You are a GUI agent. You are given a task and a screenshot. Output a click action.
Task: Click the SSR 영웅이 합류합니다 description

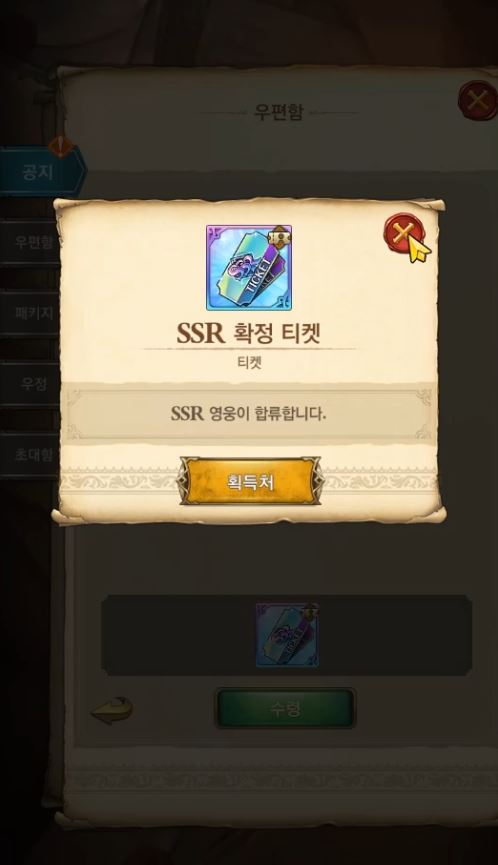coord(249,413)
